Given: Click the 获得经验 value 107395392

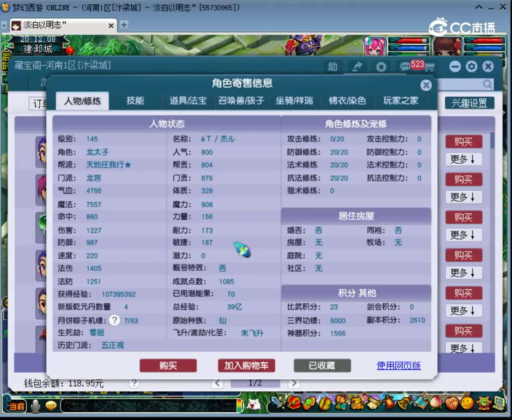Looking at the screenshot, I should tap(118, 294).
